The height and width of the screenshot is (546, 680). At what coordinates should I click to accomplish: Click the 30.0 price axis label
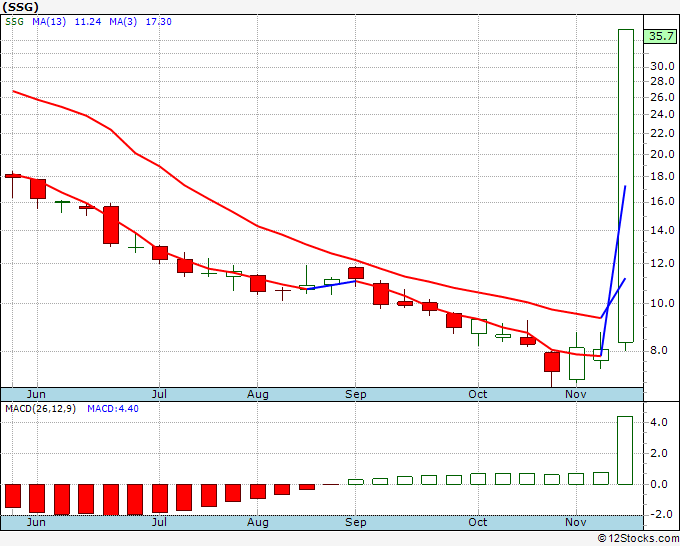coord(662,66)
